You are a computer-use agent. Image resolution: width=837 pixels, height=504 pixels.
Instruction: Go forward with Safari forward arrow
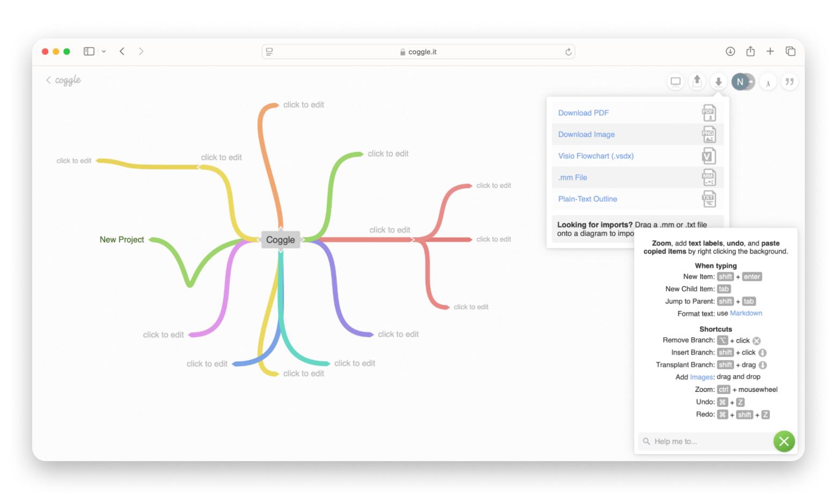coord(141,51)
